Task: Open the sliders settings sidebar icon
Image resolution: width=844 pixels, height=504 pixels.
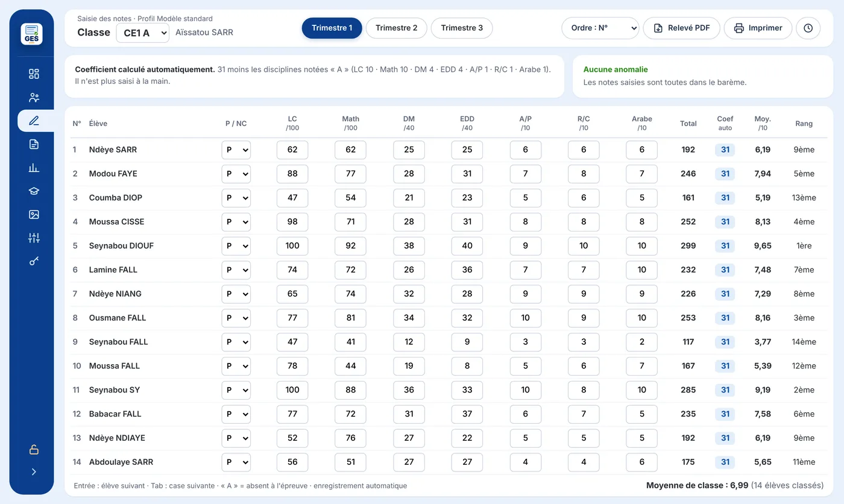Action: [34, 238]
